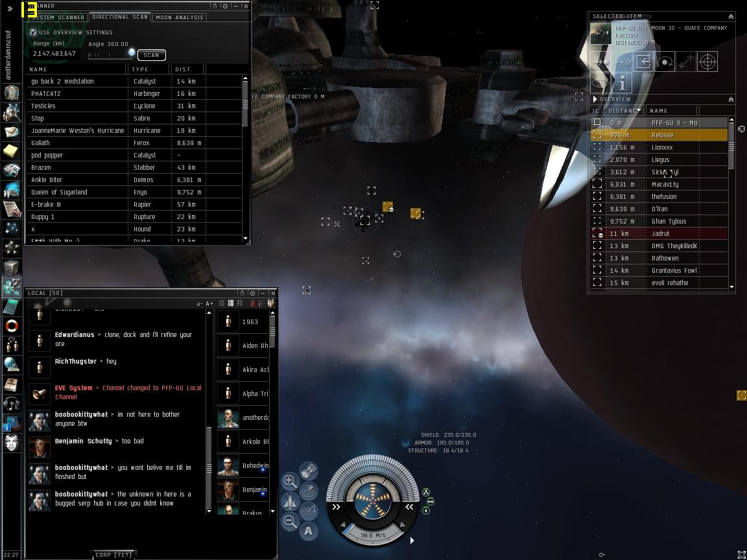The width and height of the screenshot is (747, 560).
Task: Click Look At eye icon in Selected Item
Action: click(600, 84)
